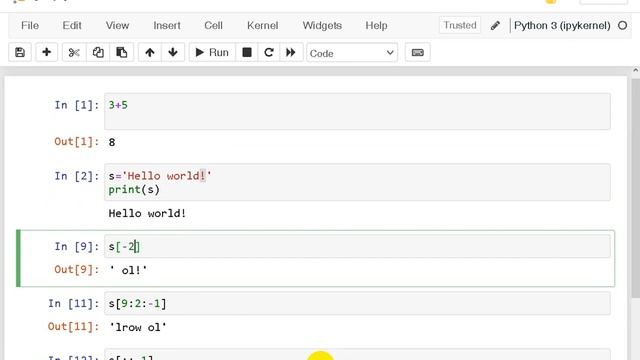Image resolution: width=640 pixels, height=360 pixels.
Task: Click the scrollbar up arrow
Action: 636,71
